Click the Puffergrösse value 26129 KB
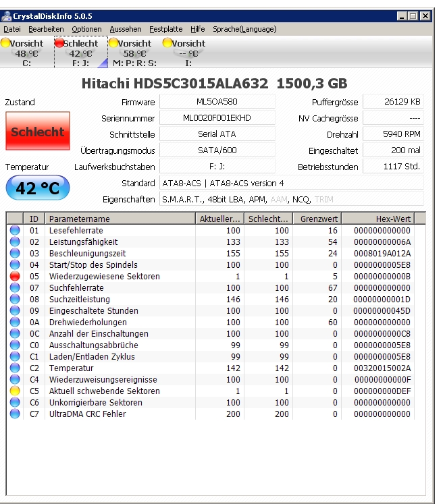The height and width of the screenshot is (504, 443). [393, 102]
